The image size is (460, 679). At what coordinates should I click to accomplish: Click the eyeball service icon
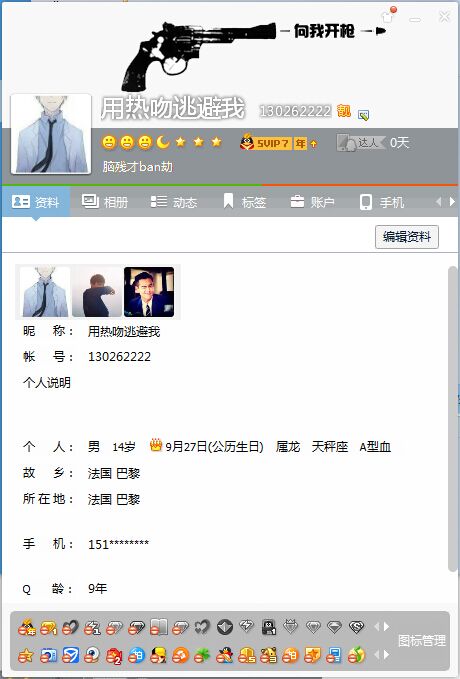click(x=92, y=656)
